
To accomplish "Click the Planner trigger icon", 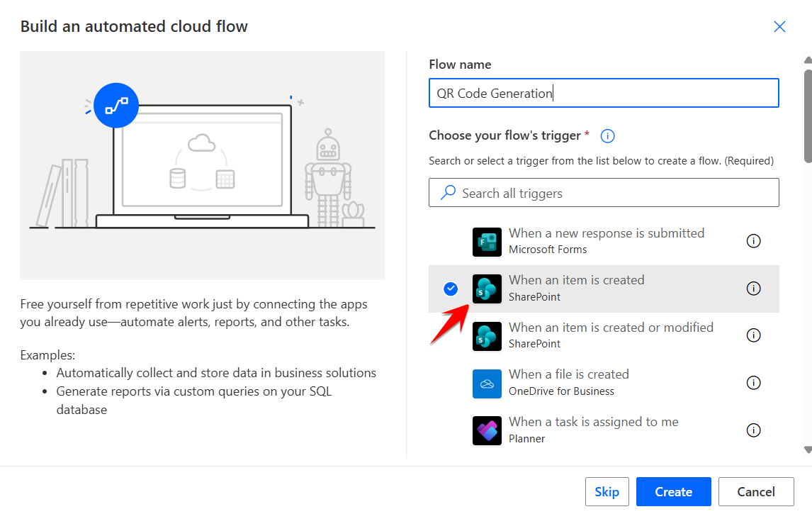I will (x=487, y=430).
